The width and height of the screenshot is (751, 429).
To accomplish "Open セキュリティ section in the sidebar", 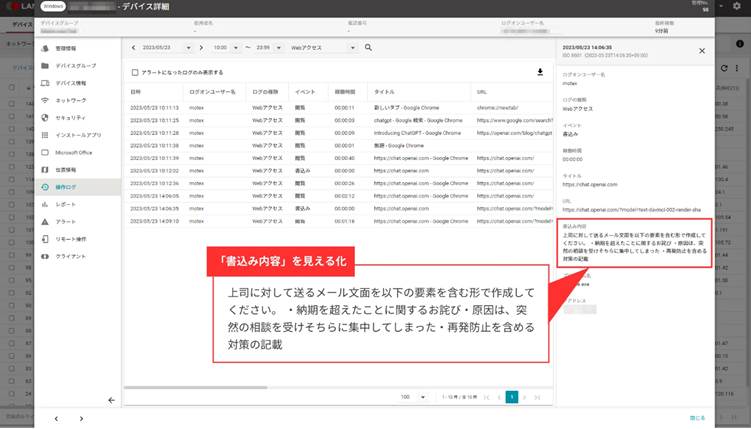I will pyautogui.click(x=70, y=117).
